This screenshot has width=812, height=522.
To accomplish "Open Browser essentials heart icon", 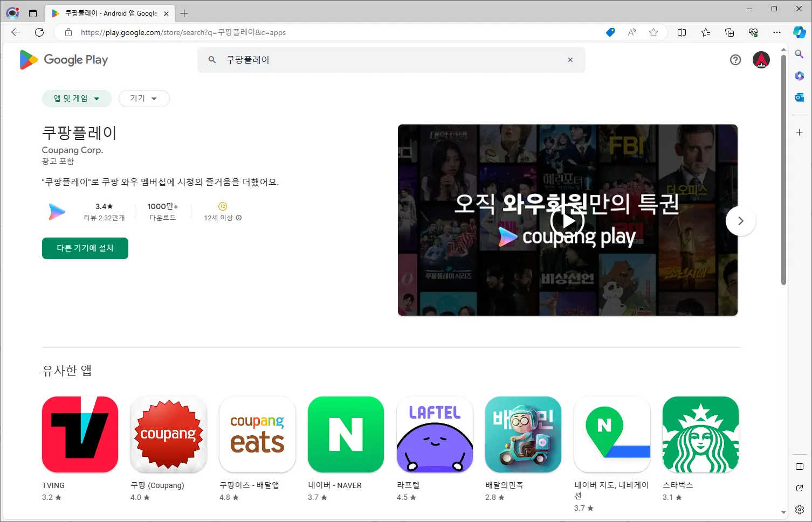I will tap(753, 32).
